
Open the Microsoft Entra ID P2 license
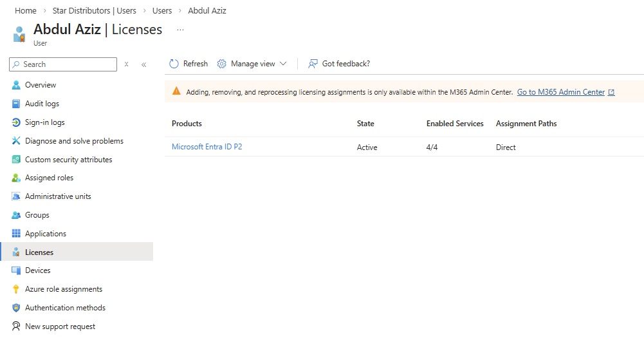[207, 147]
